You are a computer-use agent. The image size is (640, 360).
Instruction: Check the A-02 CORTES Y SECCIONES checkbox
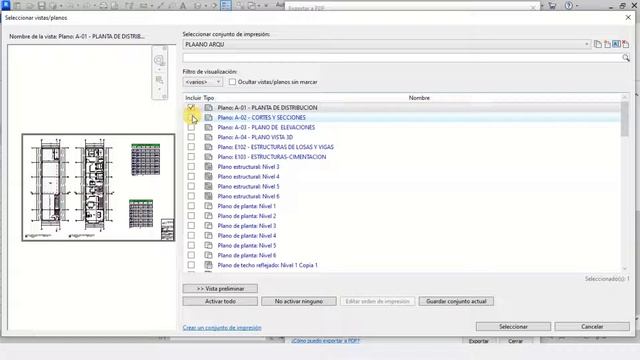coord(191,118)
